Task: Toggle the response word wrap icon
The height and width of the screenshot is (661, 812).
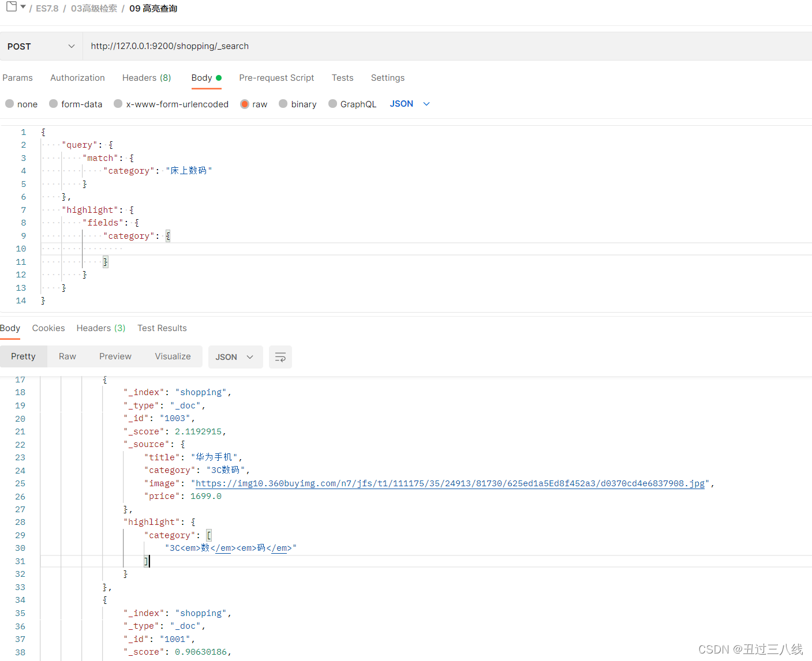Action: tap(280, 357)
